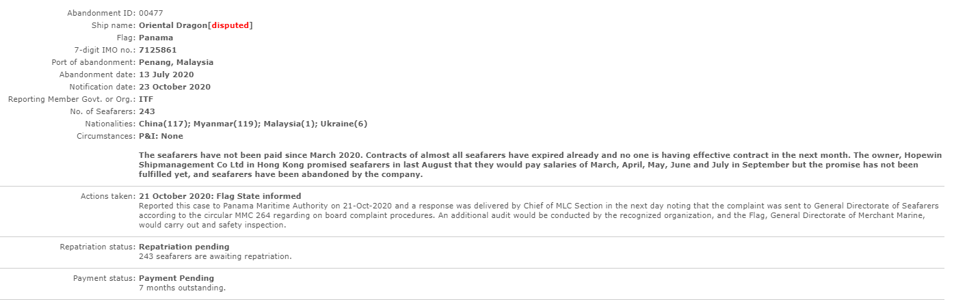Click the 7 months outstanding text
This screenshot has width=980, height=300.
(182, 288)
